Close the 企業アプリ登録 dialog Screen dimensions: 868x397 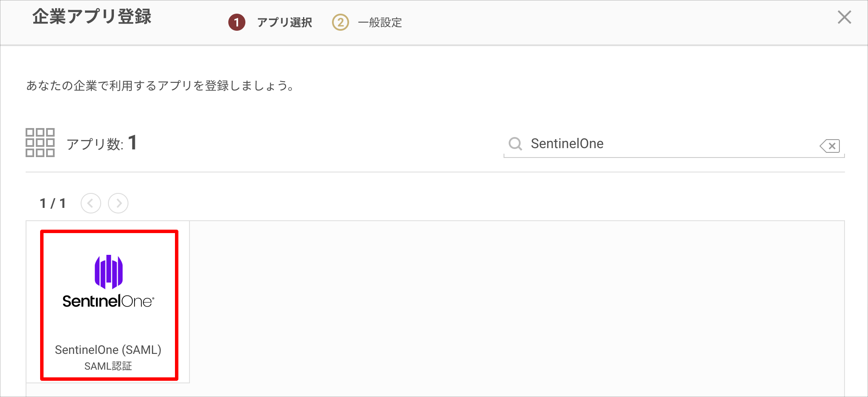pyautogui.click(x=845, y=18)
